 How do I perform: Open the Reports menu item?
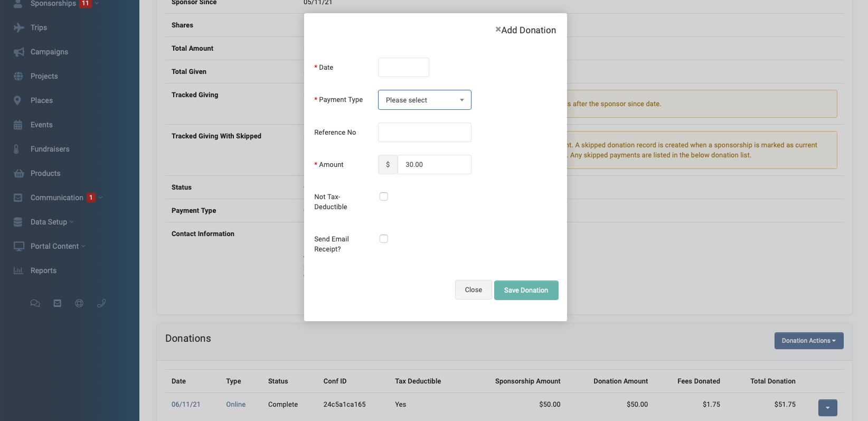(43, 270)
